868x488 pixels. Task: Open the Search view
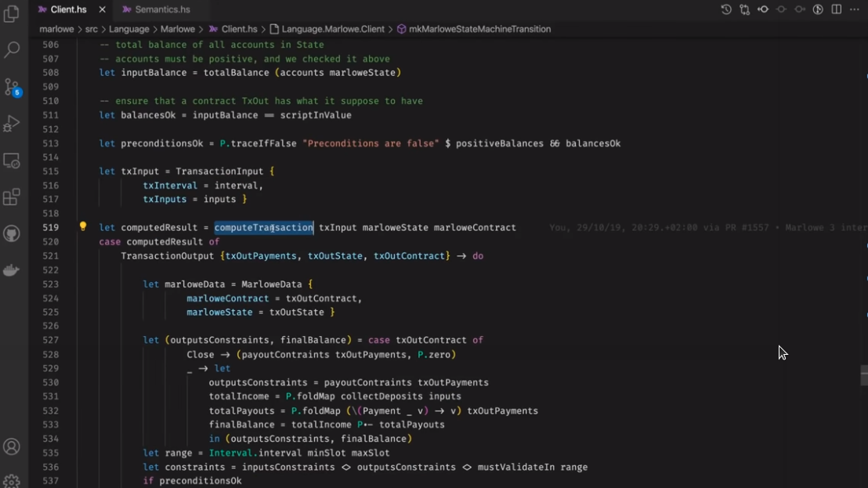click(12, 50)
